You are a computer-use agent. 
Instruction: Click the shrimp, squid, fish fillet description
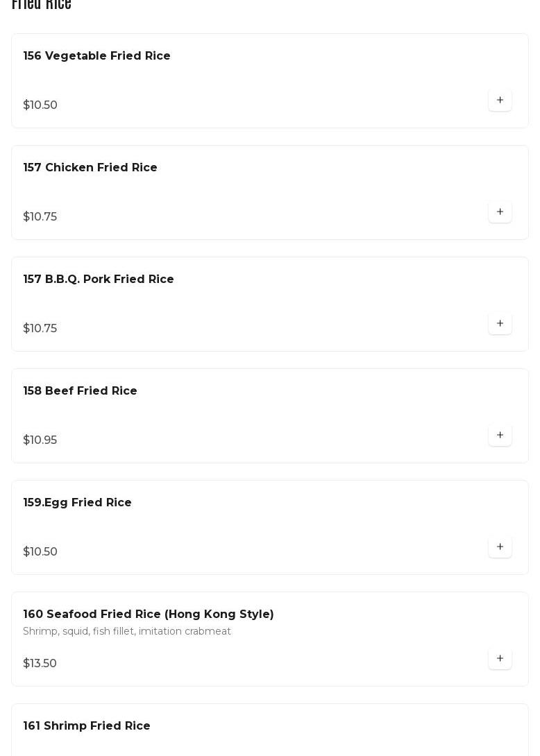pyautogui.click(x=127, y=632)
